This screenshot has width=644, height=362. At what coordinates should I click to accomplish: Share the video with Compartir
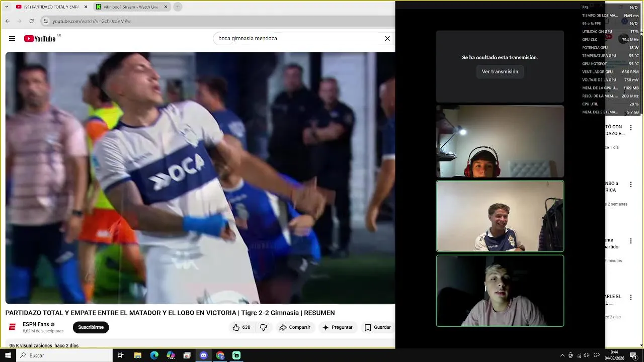(295, 327)
